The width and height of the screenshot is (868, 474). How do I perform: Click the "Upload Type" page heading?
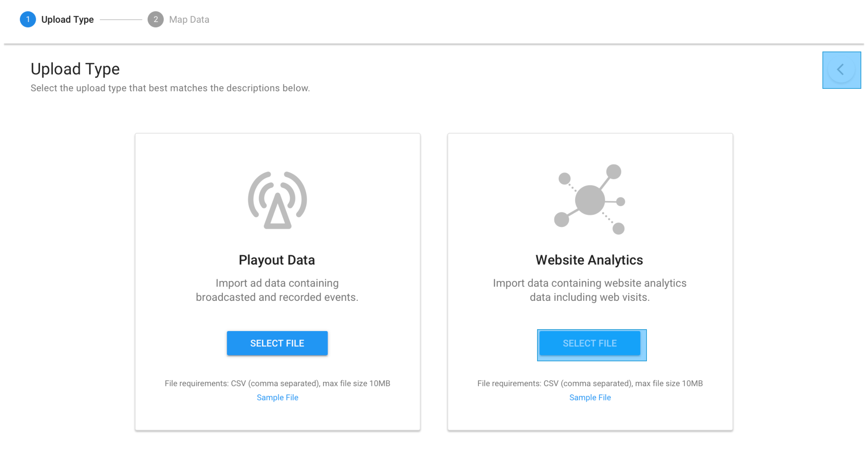75,69
